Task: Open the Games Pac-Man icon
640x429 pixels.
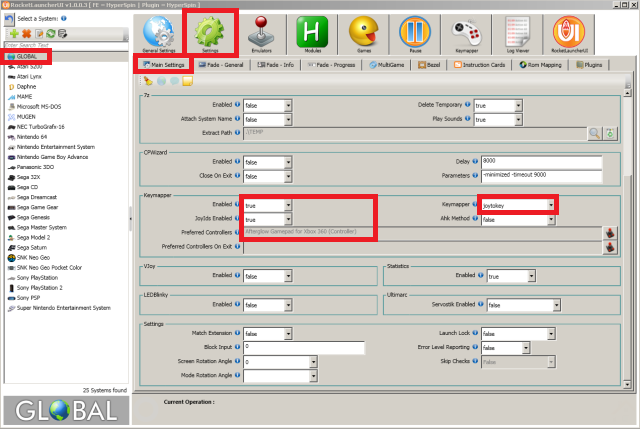Action: 364,32
